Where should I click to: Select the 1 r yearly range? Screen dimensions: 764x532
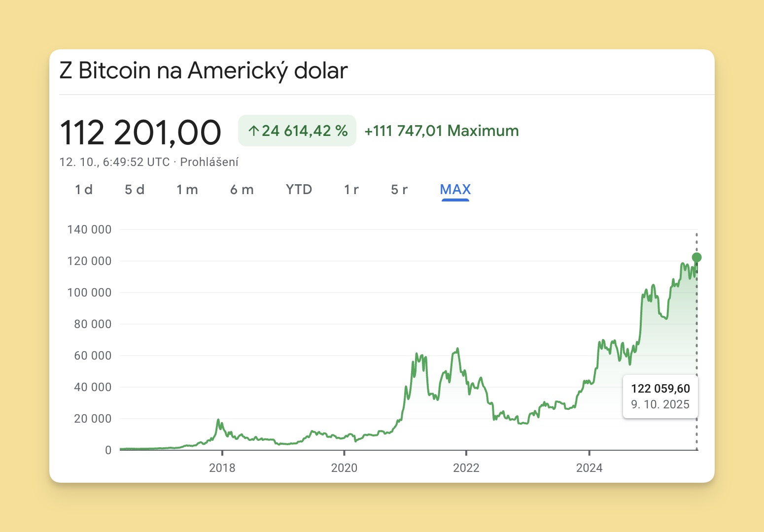[x=351, y=190]
